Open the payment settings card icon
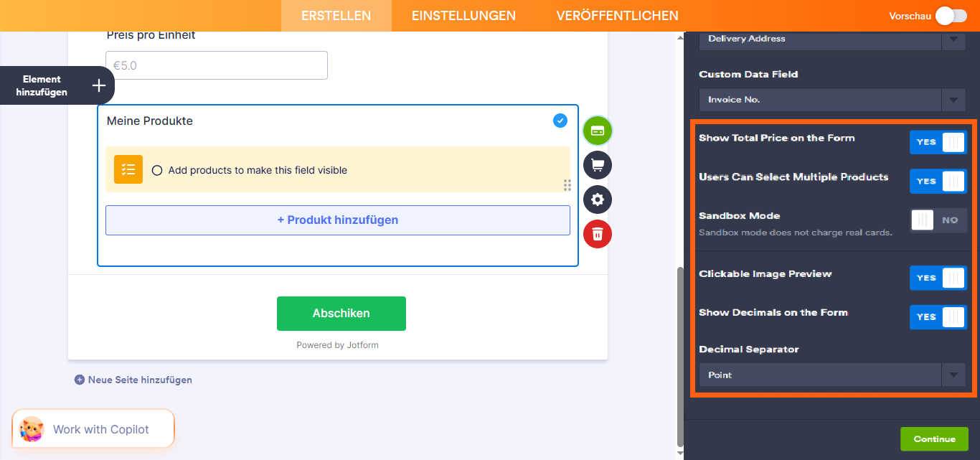This screenshot has width=980, height=460. point(597,130)
